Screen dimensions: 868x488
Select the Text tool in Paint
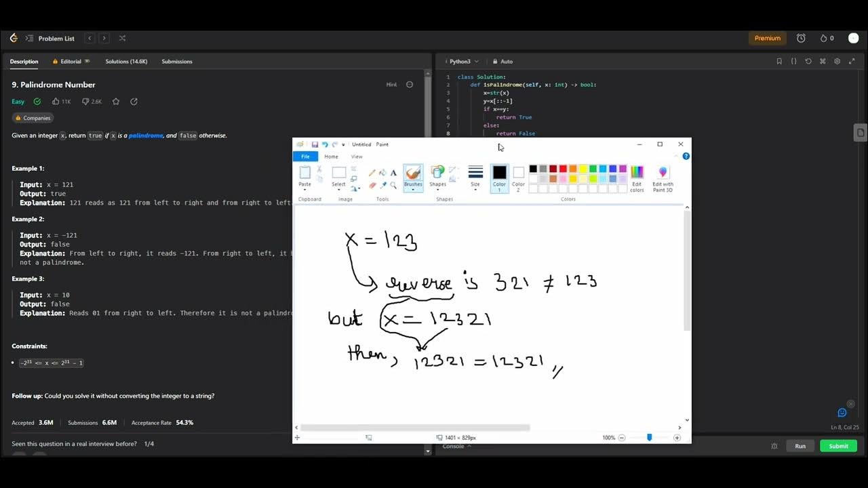[x=393, y=173]
